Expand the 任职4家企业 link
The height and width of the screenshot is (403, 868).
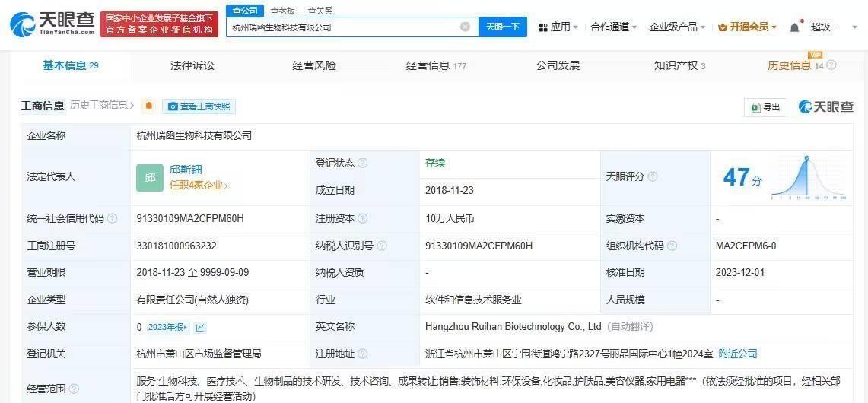199,186
